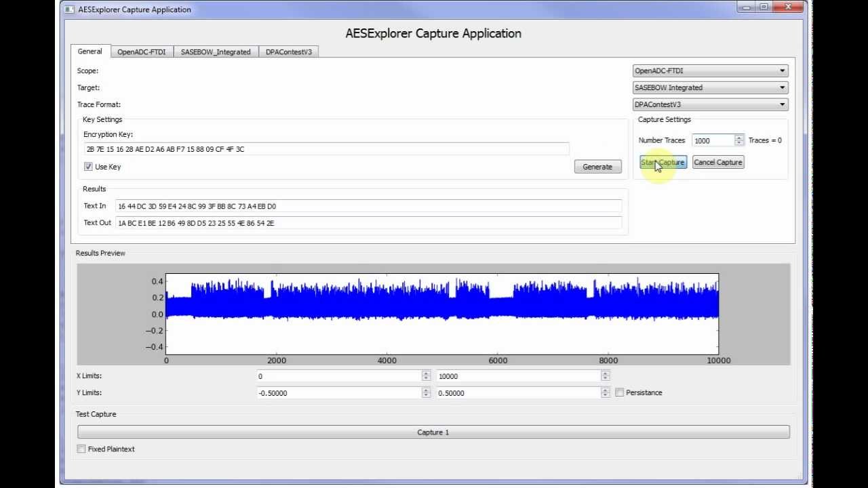This screenshot has width=868, height=488.
Task: Increase the Y Limits minimum value
Action: point(426,390)
